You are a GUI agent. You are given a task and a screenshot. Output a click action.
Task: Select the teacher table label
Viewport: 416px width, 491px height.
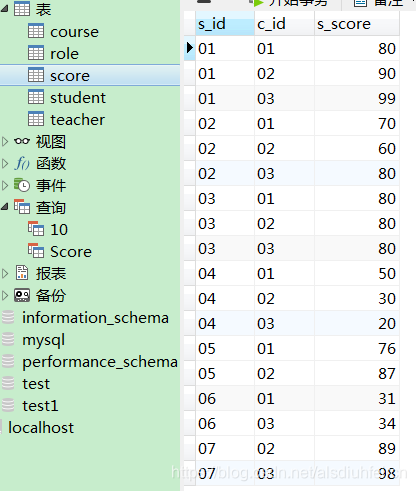click(77, 120)
